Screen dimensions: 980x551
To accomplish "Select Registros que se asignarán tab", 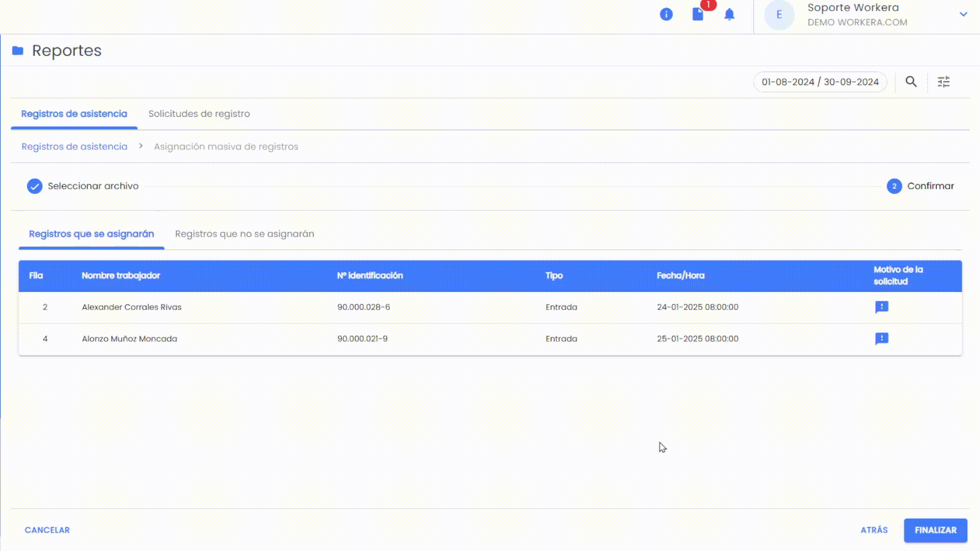I will click(x=91, y=234).
